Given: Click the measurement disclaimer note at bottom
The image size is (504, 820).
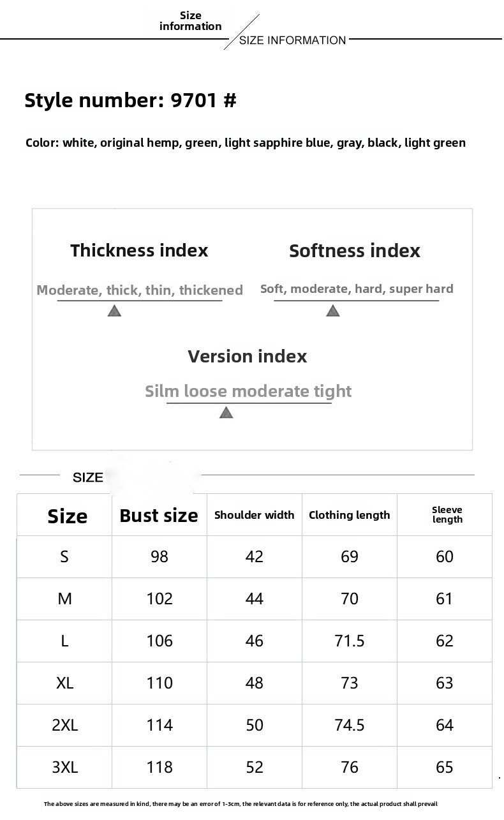Looking at the screenshot, I should click(x=241, y=804).
